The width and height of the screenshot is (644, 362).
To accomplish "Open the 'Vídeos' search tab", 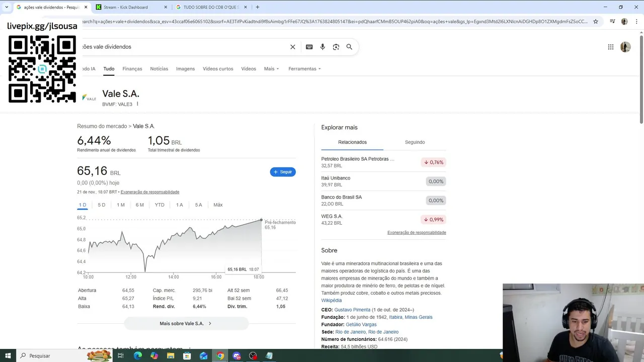I will (249, 69).
